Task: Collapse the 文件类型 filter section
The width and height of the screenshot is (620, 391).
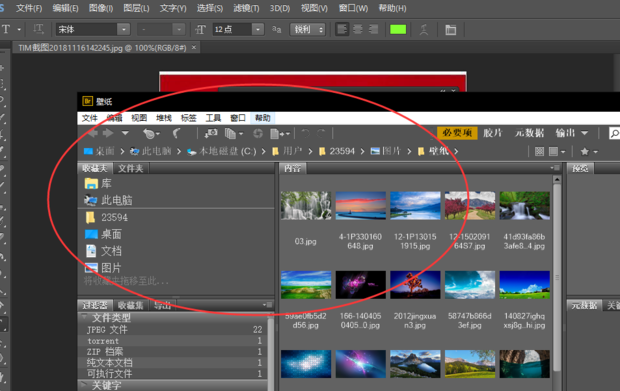Action: click(x=84, y=317)
